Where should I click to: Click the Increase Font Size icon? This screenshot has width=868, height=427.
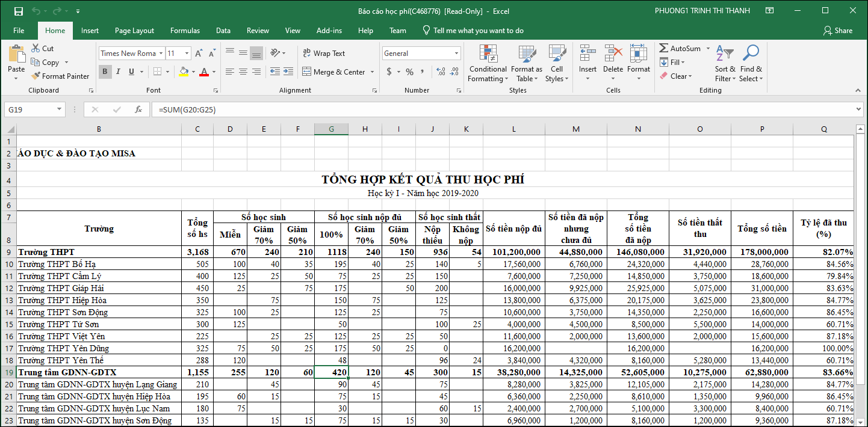[199, 54]
